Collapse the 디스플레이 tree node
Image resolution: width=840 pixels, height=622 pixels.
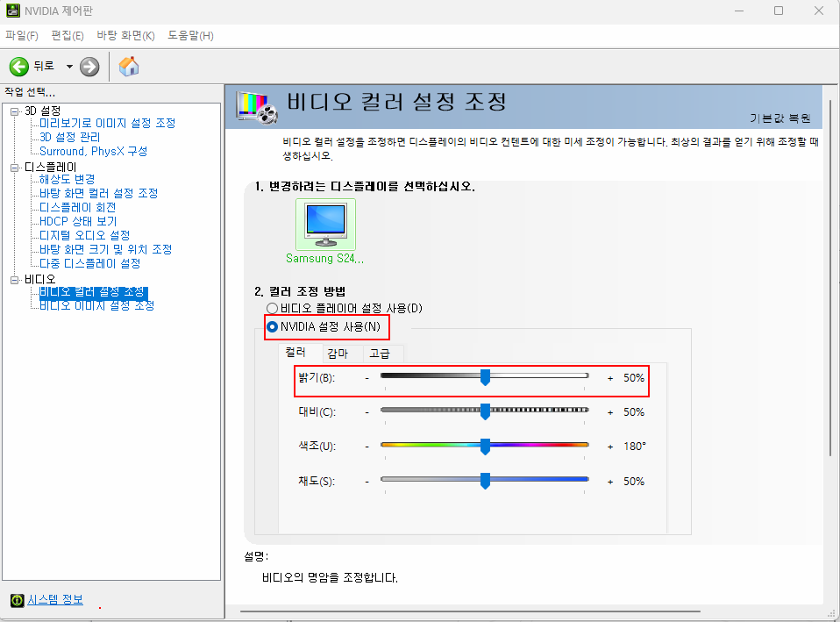tap(14, 168)
